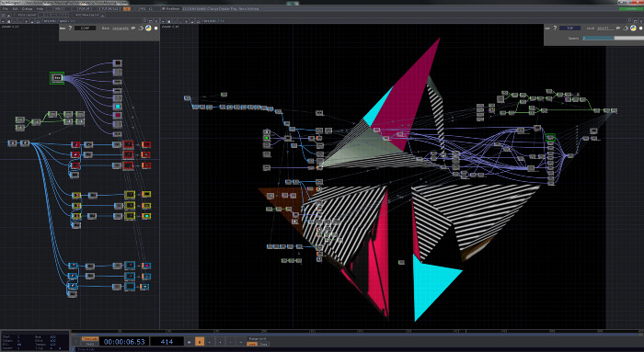
Task: Click the COMP operator type label
Action: (85, 28)
